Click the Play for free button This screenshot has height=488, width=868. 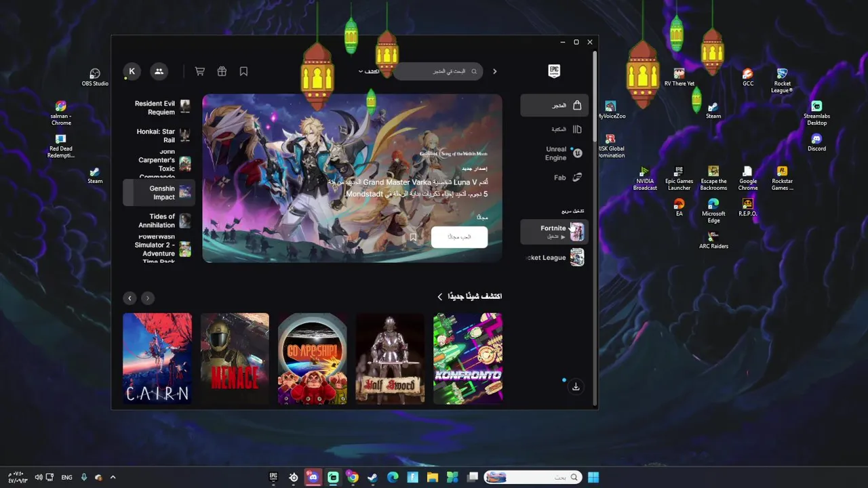[459, 237]
